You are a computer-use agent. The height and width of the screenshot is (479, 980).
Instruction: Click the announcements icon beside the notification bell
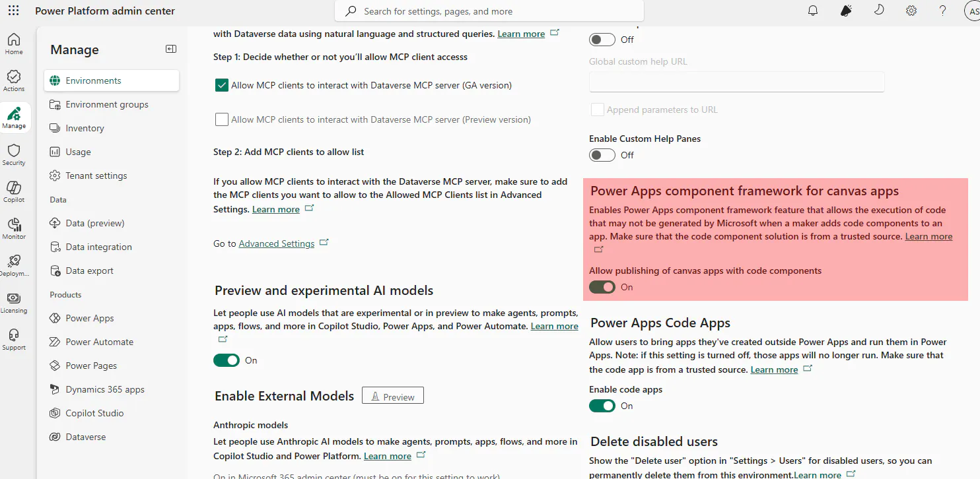846,11
